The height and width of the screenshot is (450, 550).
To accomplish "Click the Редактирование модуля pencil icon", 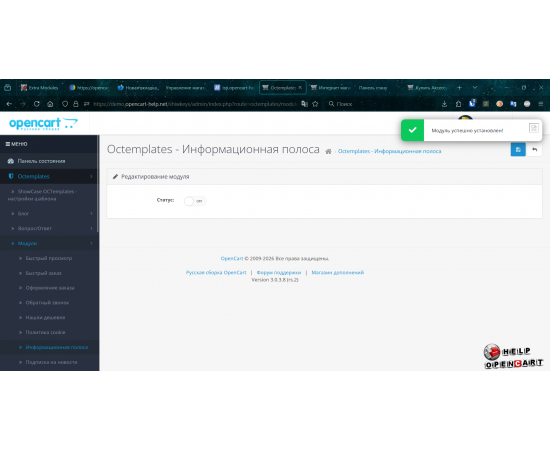I will pos(115,176).
